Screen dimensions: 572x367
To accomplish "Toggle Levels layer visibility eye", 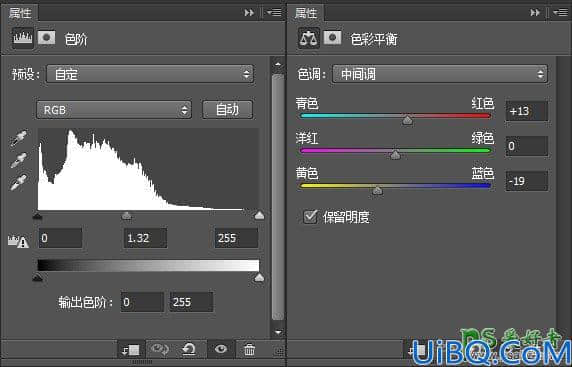I will 221,349.
